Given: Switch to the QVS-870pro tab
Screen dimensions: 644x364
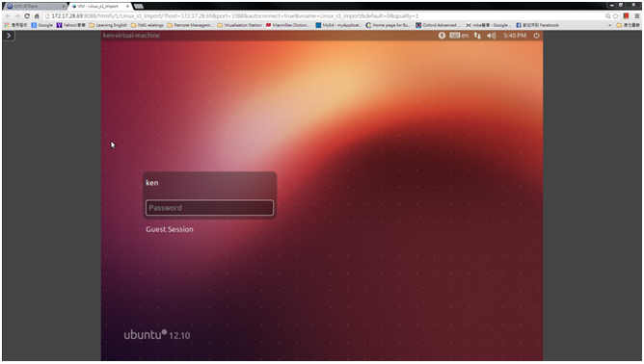Looking at the screenshot, I should click(x=35, y=6).
